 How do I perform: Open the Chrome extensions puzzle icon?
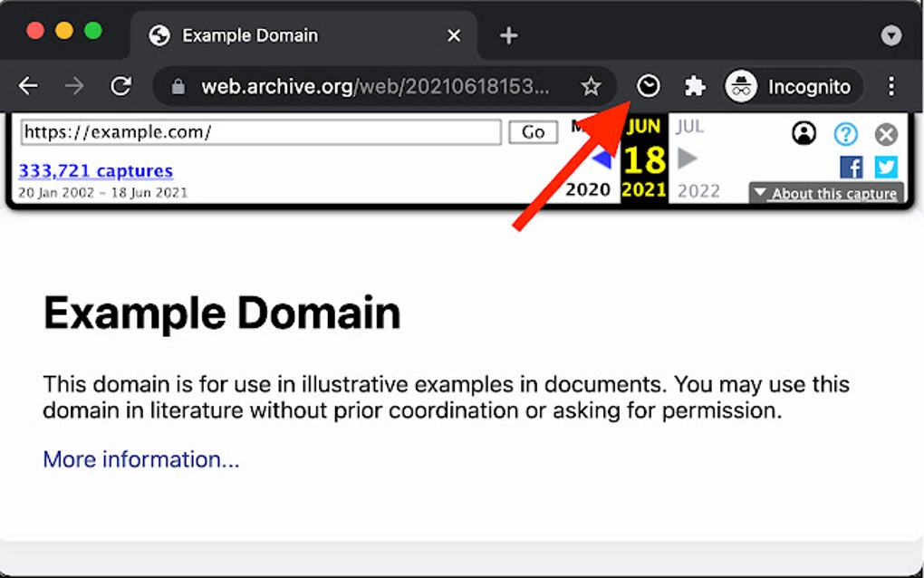pos(694,86)
